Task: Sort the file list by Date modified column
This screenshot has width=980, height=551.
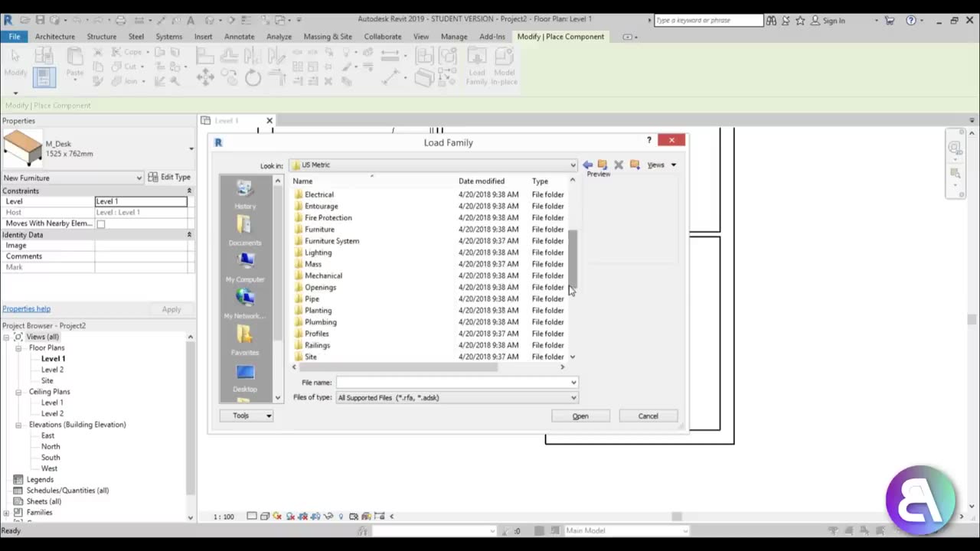Action: click(481, 181)
